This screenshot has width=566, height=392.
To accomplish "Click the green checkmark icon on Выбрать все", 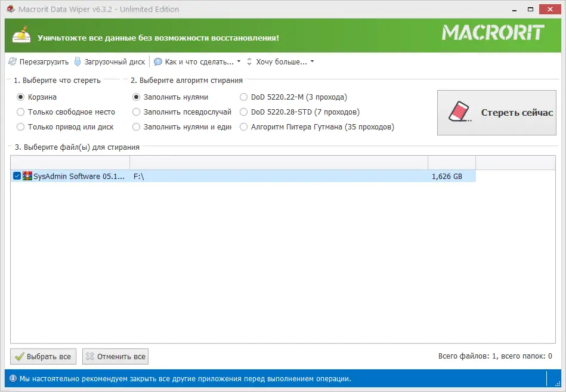I will click(20, 357).
